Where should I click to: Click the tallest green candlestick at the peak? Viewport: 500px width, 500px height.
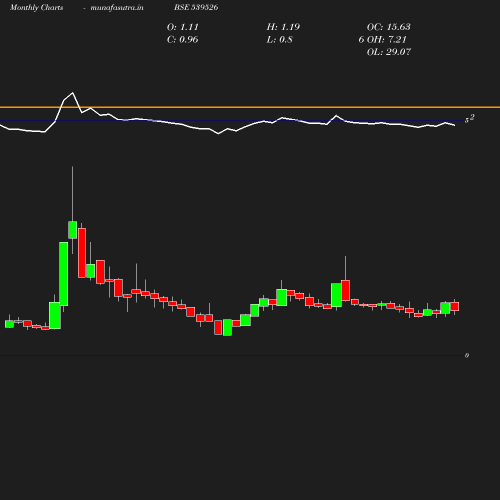point(64,274)
